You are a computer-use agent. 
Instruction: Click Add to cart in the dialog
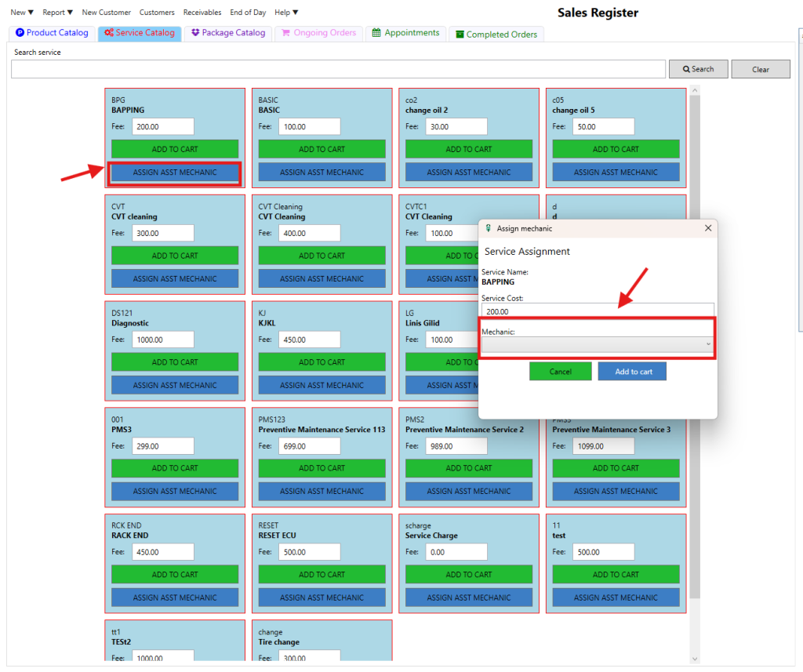pos(632,372)
